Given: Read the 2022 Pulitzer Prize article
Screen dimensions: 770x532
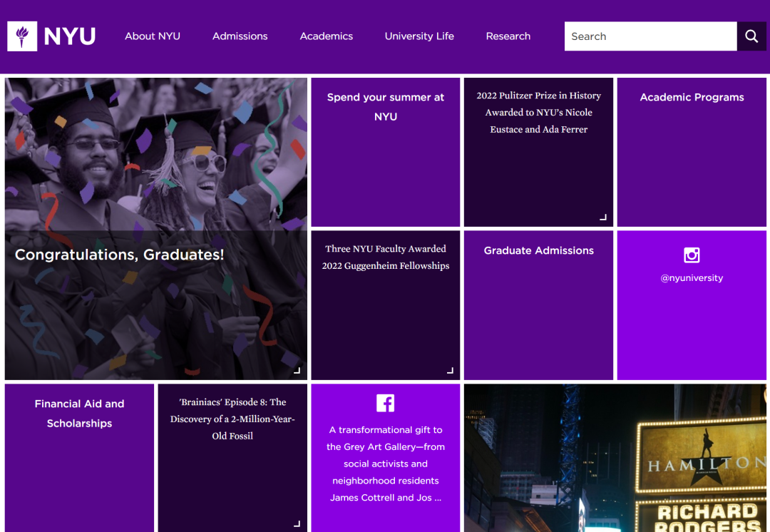Looking at the screenshot, I should click(x=538, y=112).
